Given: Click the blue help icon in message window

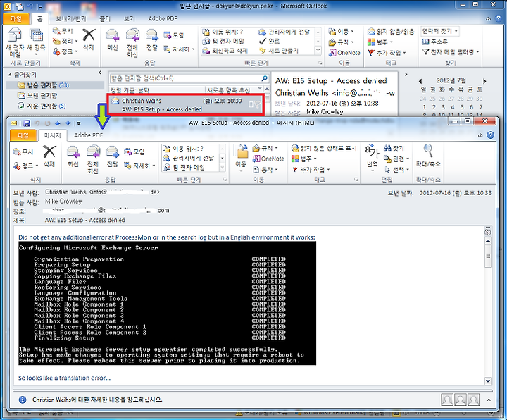Looking at the screenshot, I should 491,135.
